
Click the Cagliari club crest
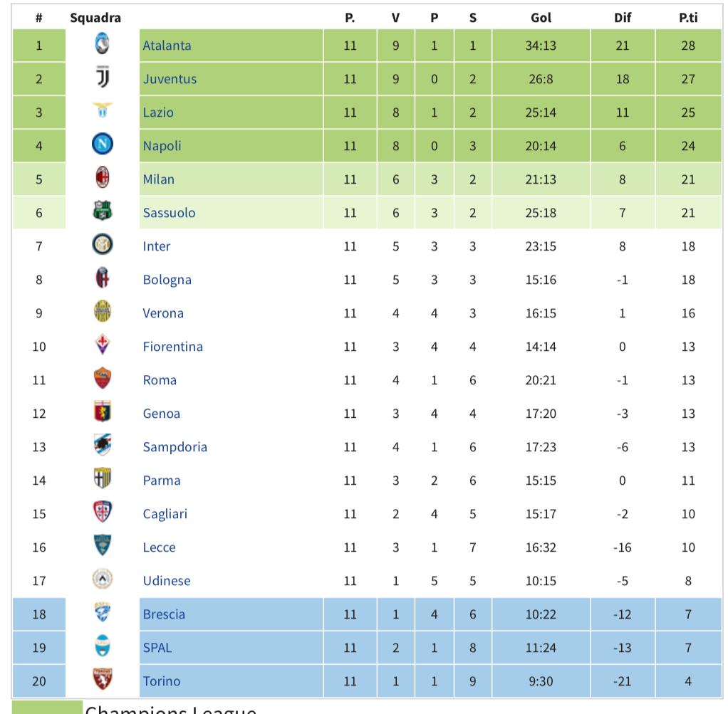103,513
